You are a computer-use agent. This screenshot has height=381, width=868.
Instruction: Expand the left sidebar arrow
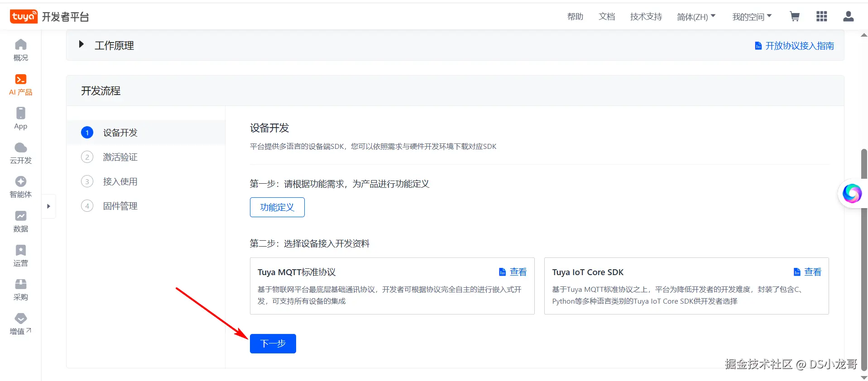point(49,206)
